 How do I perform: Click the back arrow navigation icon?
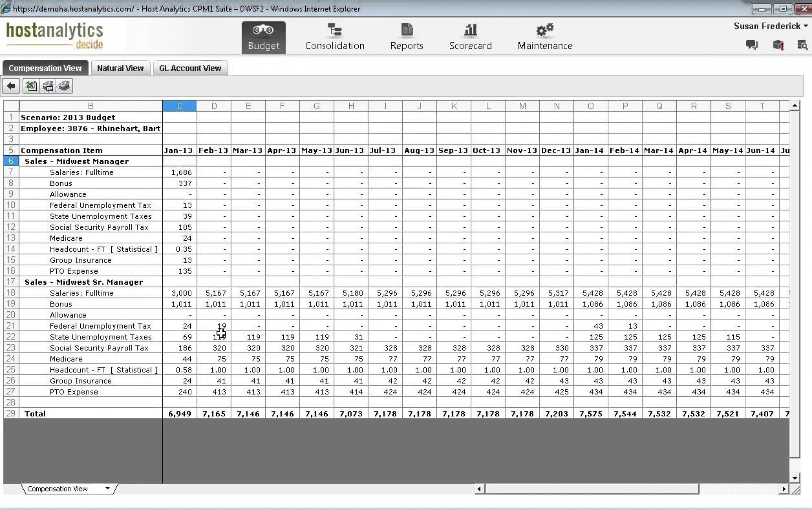point(11,86)
